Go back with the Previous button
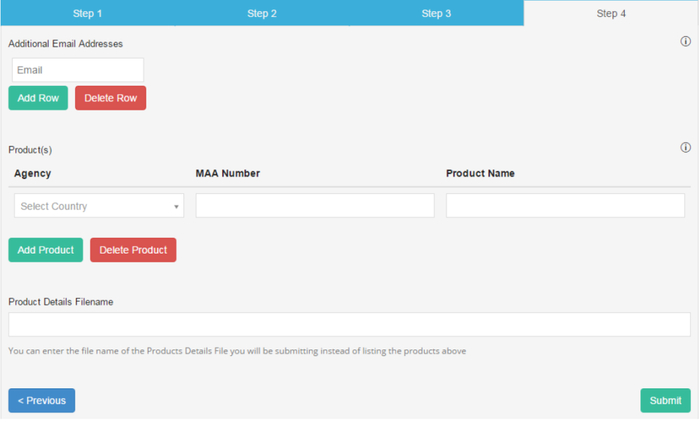 pyautogui.click(x=42, y=400)
